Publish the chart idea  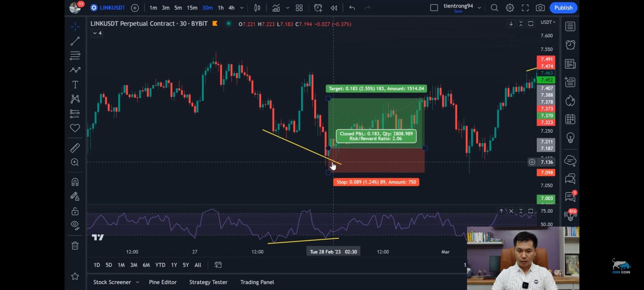pos(563,8)
